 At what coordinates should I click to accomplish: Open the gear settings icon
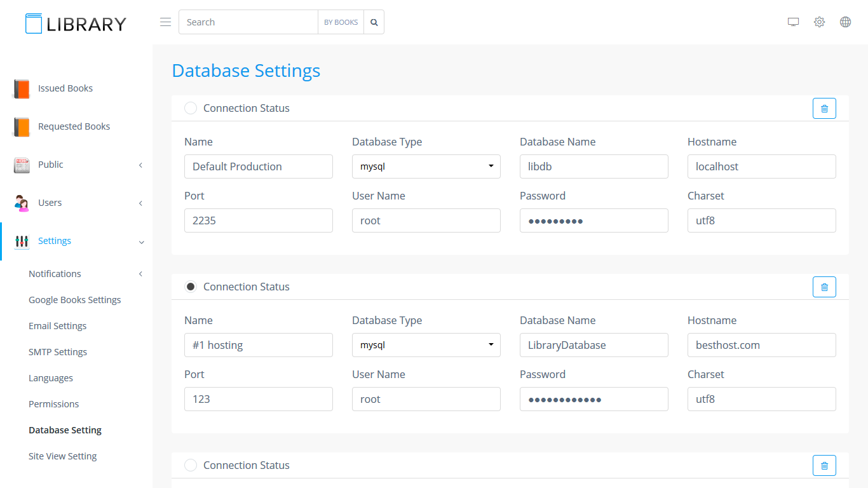(x=819, y=22)
